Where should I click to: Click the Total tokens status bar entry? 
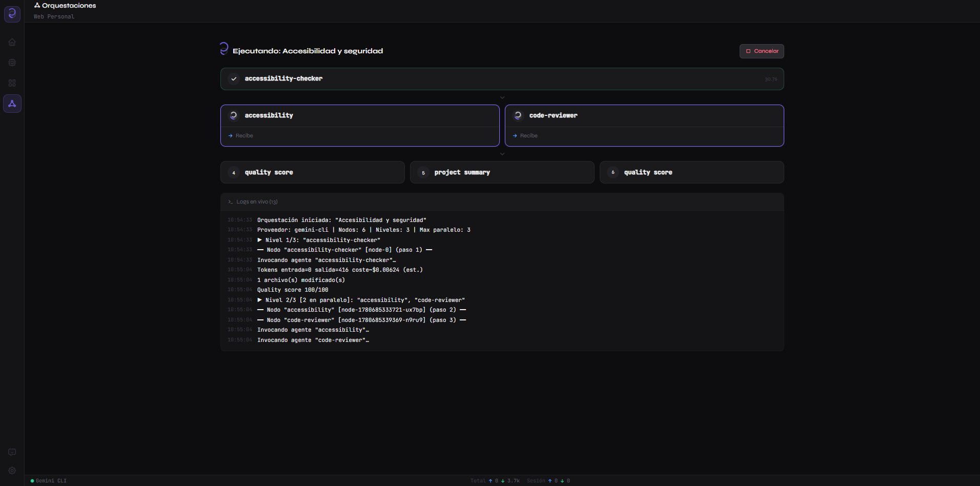(495, 481)
